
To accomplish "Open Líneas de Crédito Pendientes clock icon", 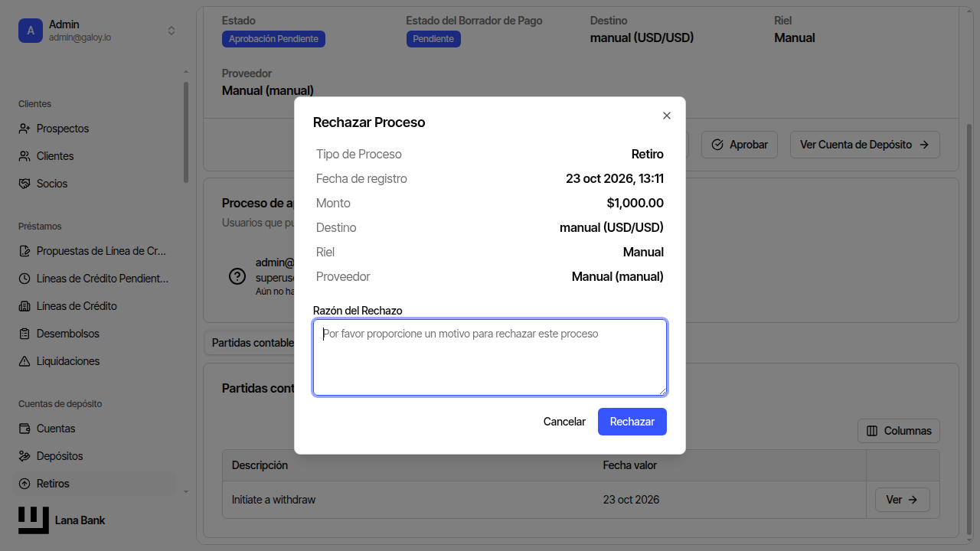I will [24, 279].
